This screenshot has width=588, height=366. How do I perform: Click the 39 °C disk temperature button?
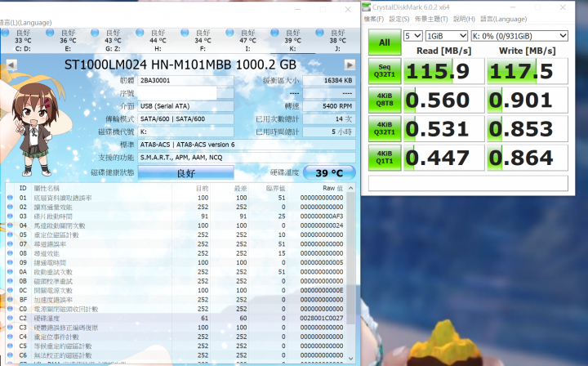pyautogui.click(x=329, y=173)
